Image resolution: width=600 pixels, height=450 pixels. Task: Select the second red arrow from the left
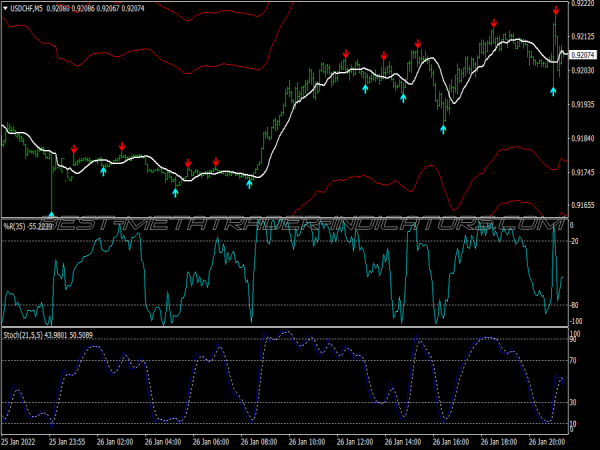coord(122,146)
